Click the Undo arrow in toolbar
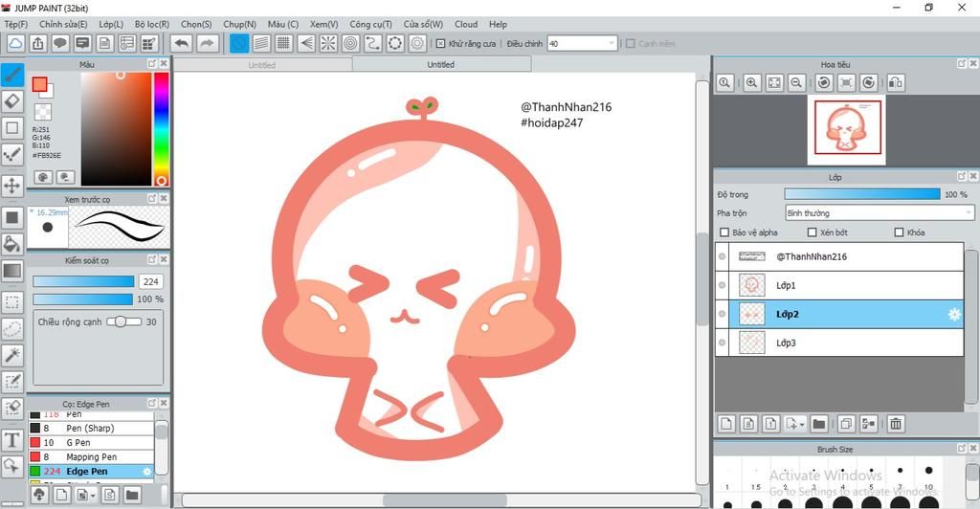This screenshot has width=980, height=509. click(182, 43)
